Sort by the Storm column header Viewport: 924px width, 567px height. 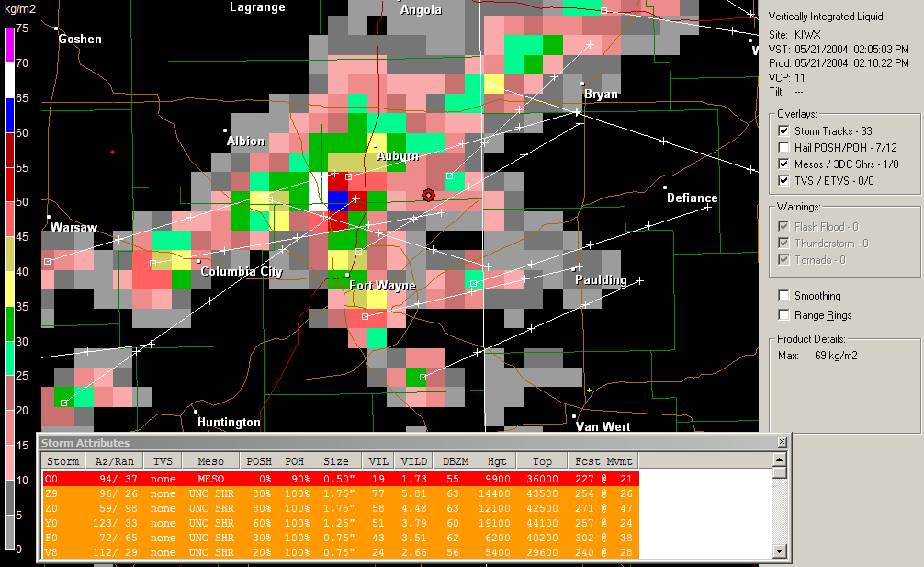(x=63, y=461)
